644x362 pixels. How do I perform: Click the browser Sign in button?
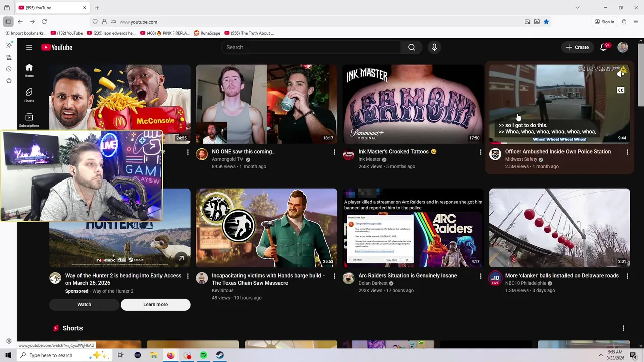[604, 22]
